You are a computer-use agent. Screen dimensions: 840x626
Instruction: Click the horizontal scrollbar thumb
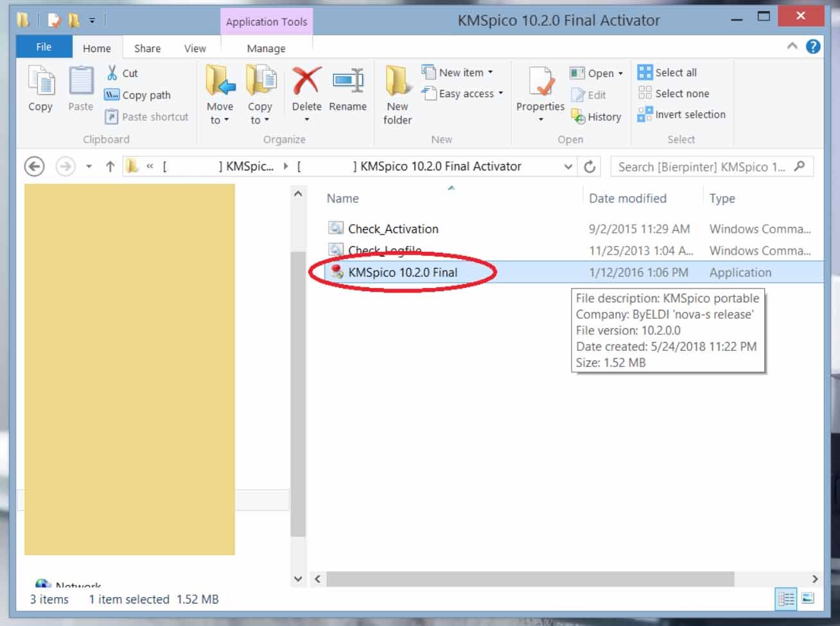point(530,578)
